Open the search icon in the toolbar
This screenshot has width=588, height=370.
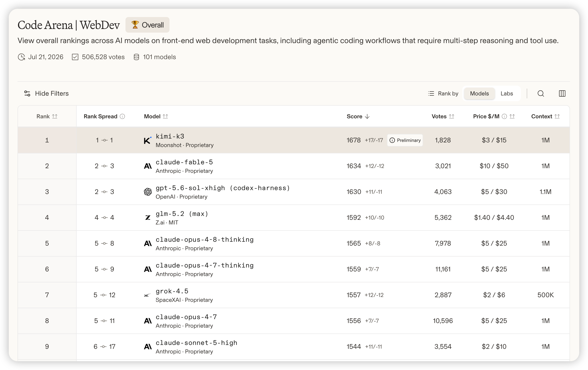coord(541,94)
